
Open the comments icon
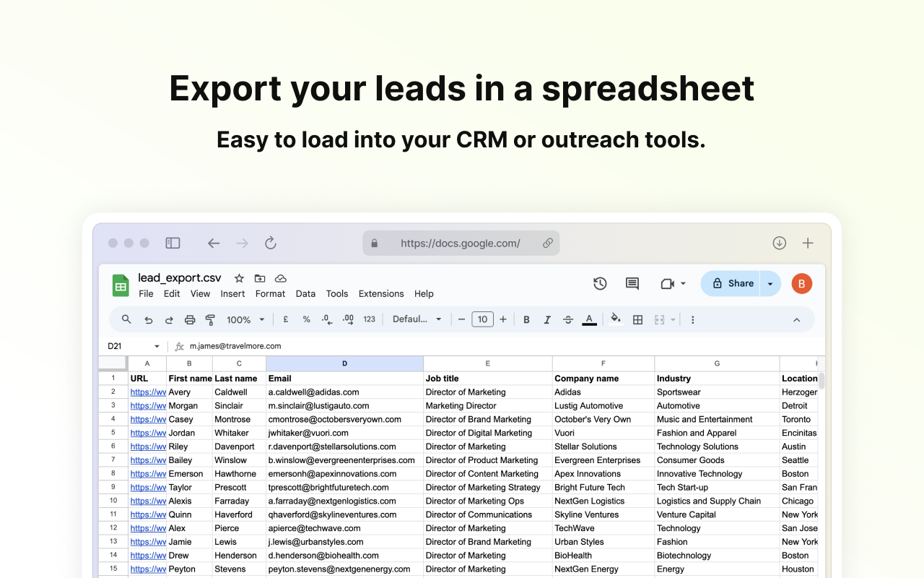(632, 284)
